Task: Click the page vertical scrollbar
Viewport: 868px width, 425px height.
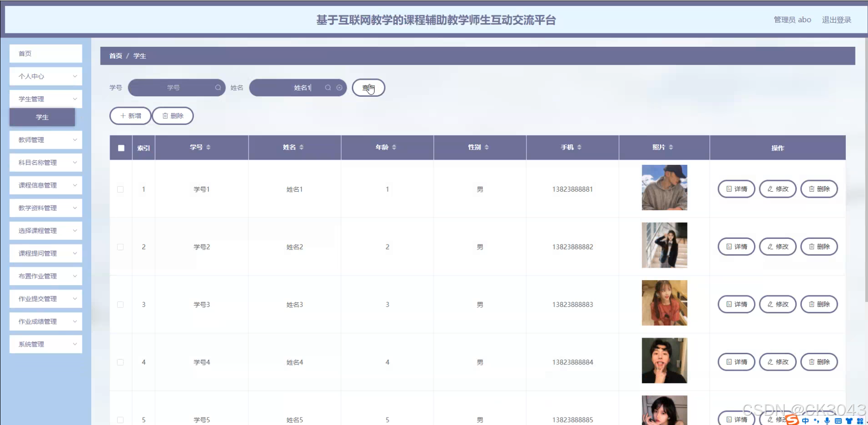Action: pos(866,169)
